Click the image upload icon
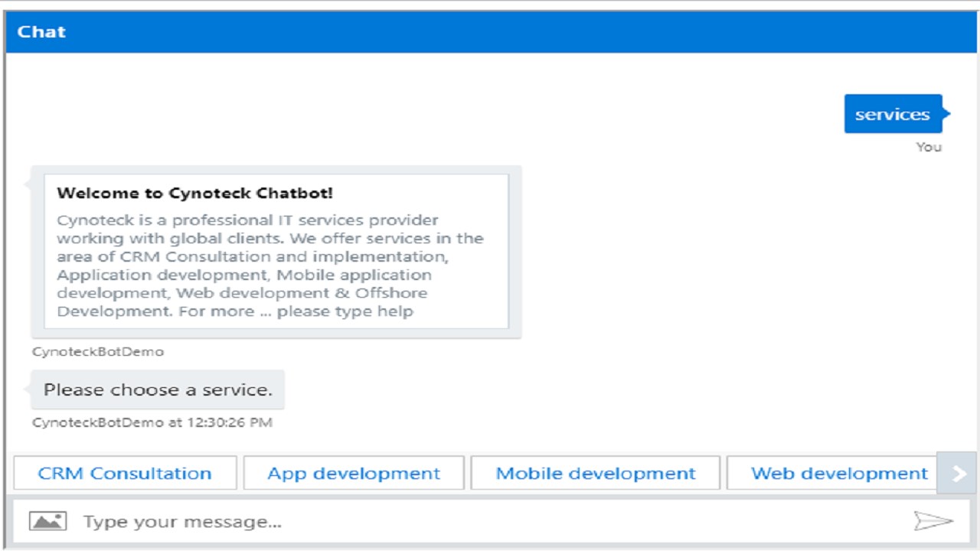Viewport: 980px width, 551px height. point(47,522)
